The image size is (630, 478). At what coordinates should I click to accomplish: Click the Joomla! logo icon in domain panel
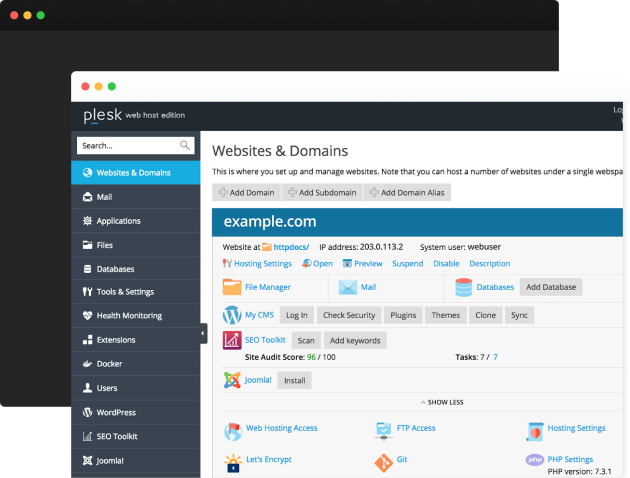[x=232, y=380]
